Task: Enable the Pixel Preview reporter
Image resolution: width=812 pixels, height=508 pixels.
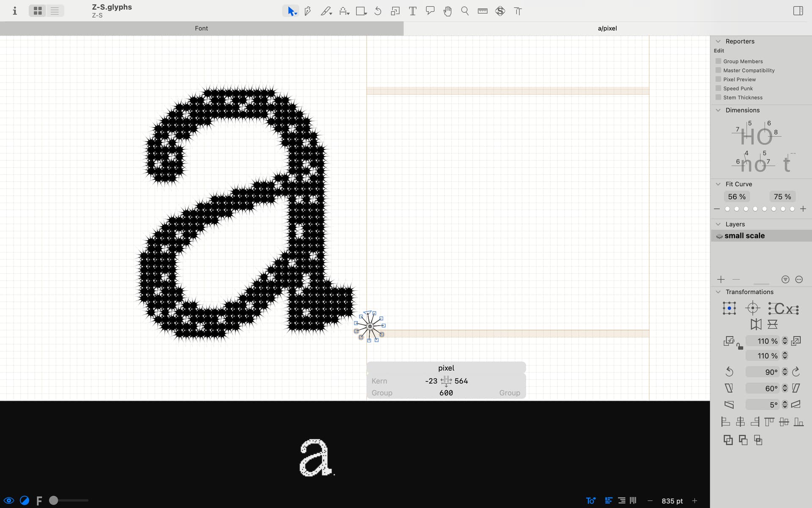Action: [718, 79]
